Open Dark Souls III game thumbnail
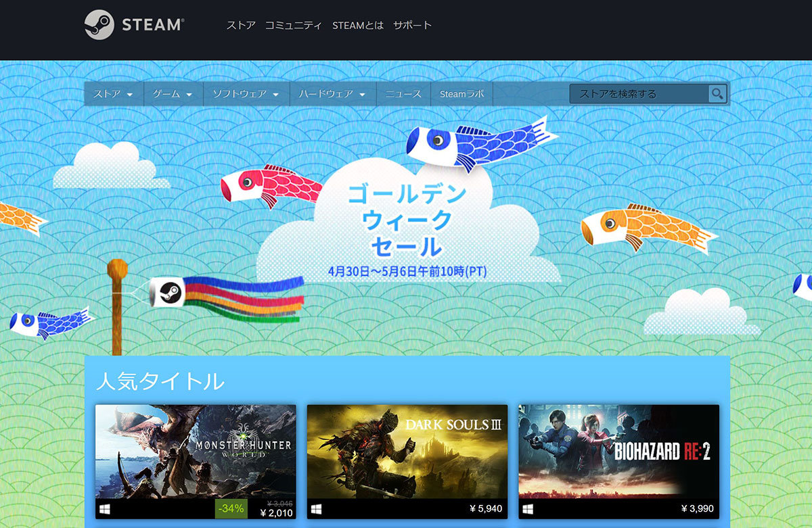Viewport: 812px width, 528px height. (x=407, y=451)
